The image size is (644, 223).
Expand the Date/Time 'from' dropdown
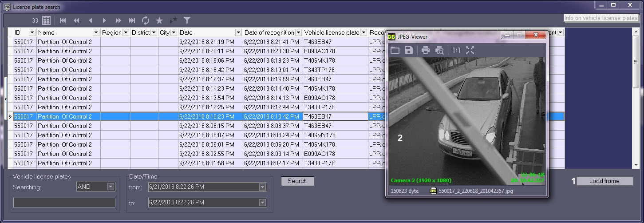(262, 187)
